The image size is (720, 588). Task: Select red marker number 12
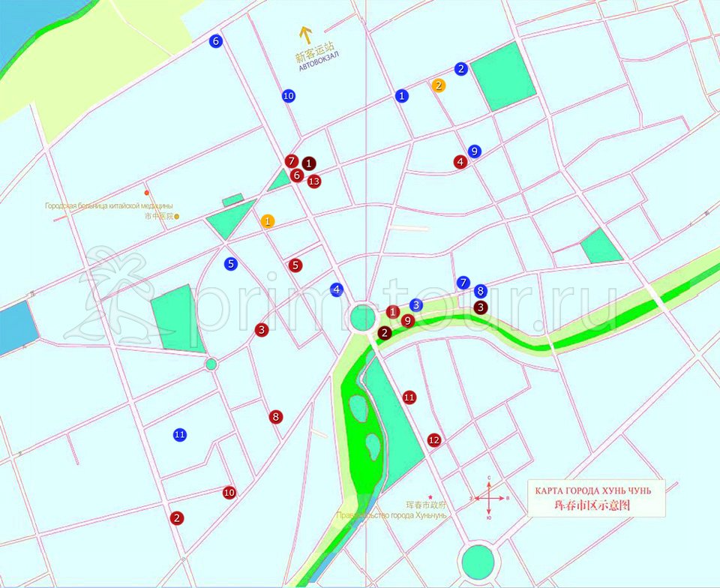tap(433, 439)
